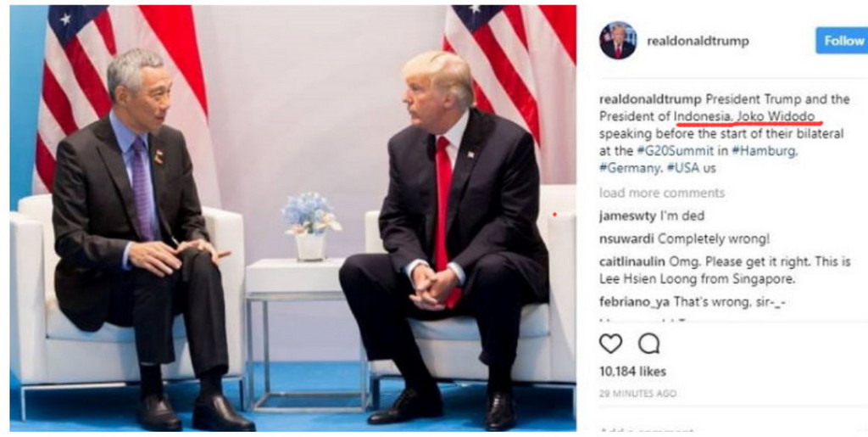Open the 29 minutes ago timestamp
The width and height of the screenshot is (868, 437).
[x=637, y=393]
